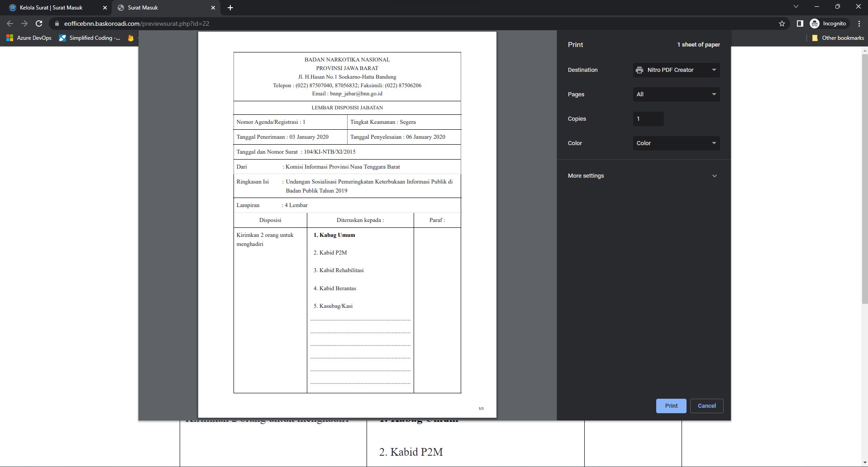
Task: Click 'Tanggal Penyelesaian : 06 January 2020' cell
Action: pyautogui.click(x=404, y=137)
